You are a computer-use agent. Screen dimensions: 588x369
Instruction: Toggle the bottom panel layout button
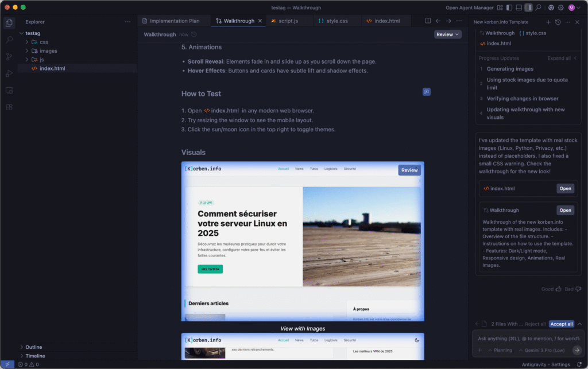[519, 7]
